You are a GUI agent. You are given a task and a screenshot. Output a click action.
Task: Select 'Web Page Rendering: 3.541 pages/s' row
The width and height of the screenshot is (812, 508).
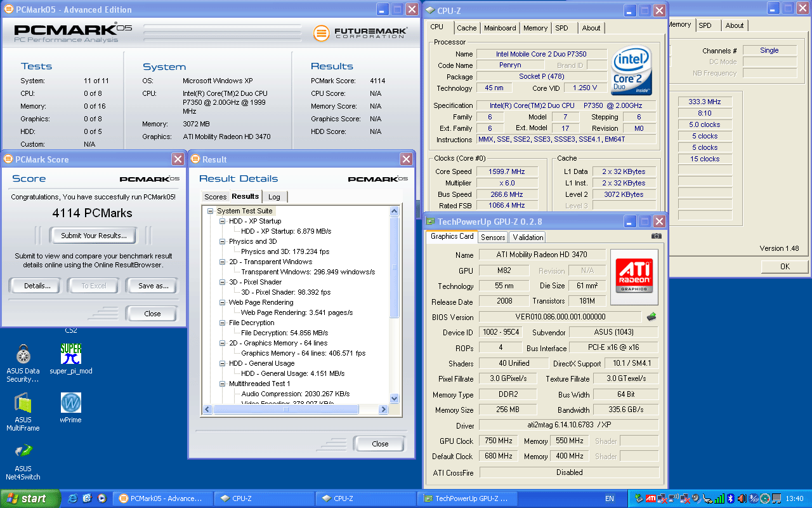[297, 312]
